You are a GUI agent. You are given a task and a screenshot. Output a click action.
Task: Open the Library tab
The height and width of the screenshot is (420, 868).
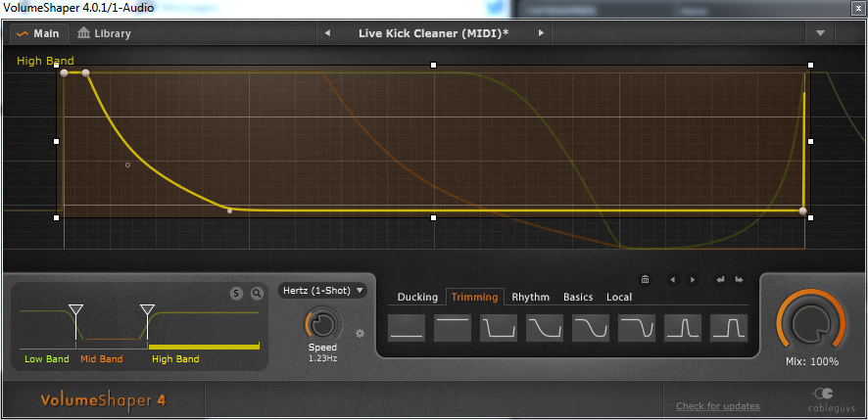click(104, 33)
